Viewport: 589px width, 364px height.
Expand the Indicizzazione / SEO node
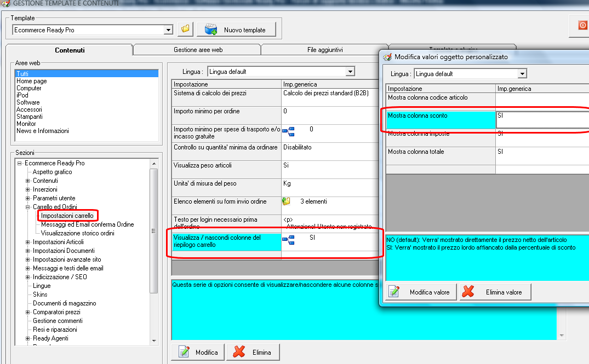[27, 277]
